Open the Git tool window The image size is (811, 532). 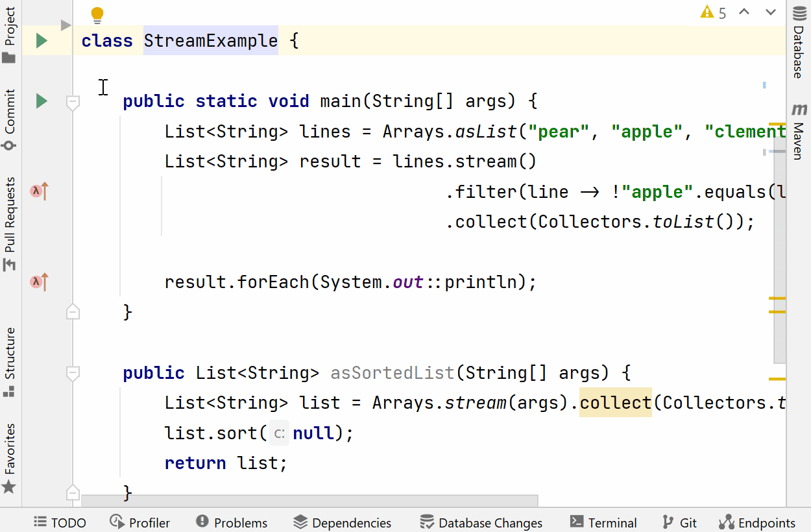pos(679,522)
